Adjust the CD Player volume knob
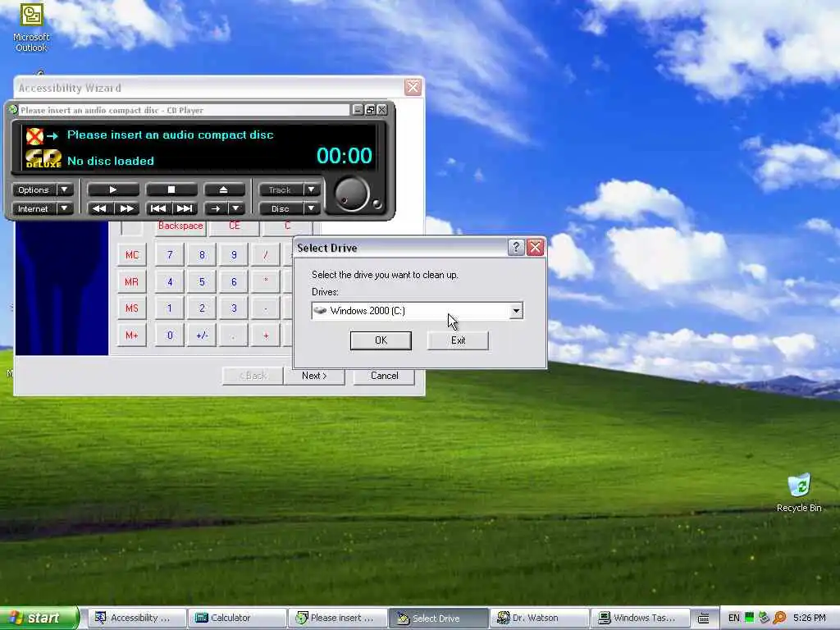Screen dimensions: 840x630 point(351,194)
